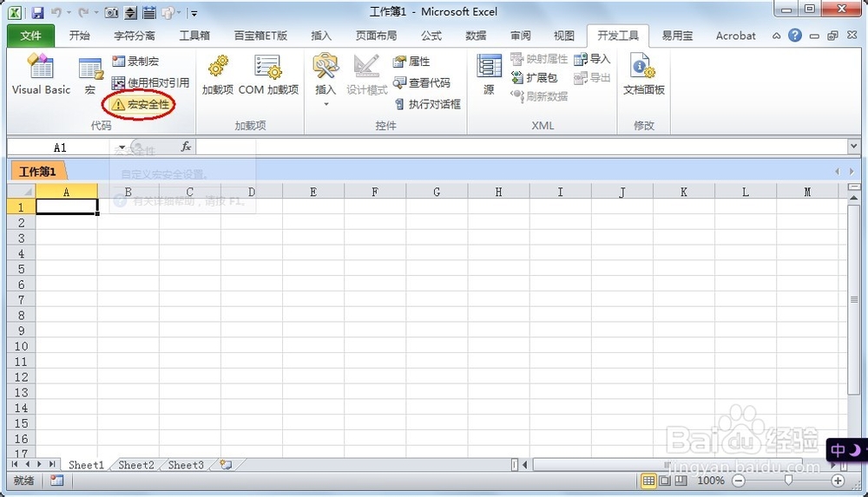The width and height of the screenshot is (868, 497).
Task: Switch to the Home (开始) tab
Action: [x=79, y=36]
